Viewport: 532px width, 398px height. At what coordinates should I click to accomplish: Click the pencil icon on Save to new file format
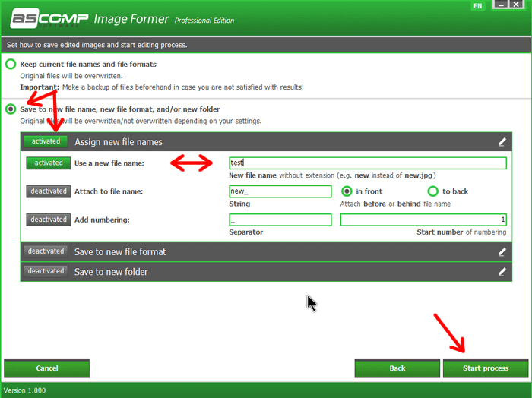coord(502,252)
